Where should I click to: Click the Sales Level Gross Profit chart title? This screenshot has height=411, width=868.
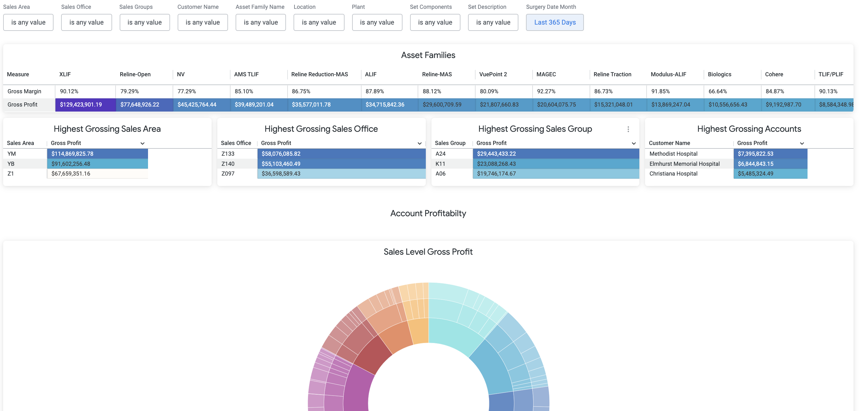[x=428, y=252]
